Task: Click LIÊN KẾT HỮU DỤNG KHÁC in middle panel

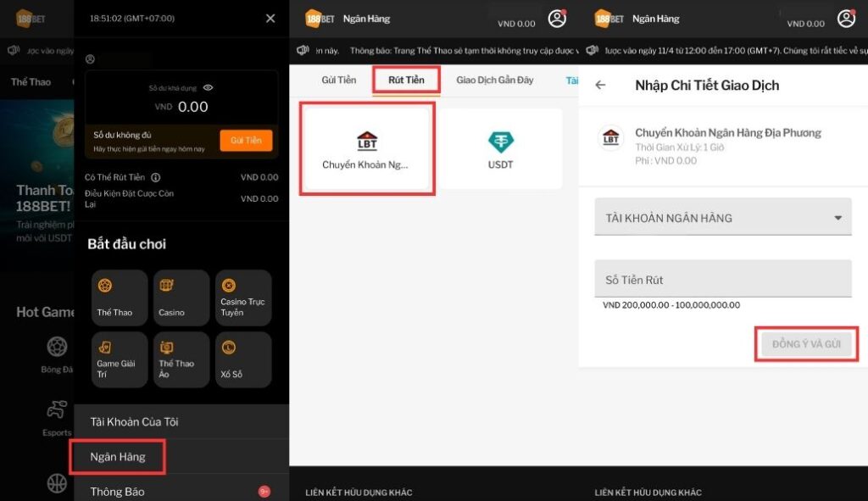Action: pyautogui.click(x=359, y=493)
